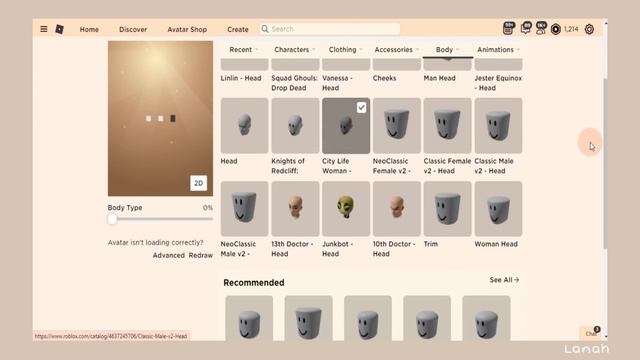The height and width of the screenshot is (360, 640).
Task: Toggle the 2D avatar view button
Action: 198,183
